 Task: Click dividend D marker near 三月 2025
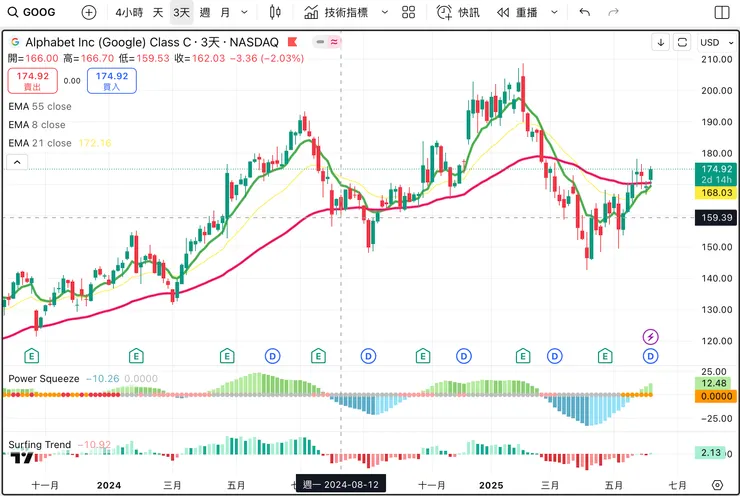pyautogui.click(x=555, y=356)
